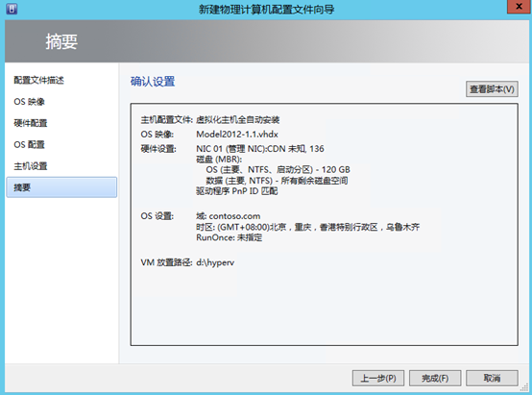Go to the OS 映像 step
This screenshot has width=532, height=395.
pyautogui.click(x=29, y=102)
